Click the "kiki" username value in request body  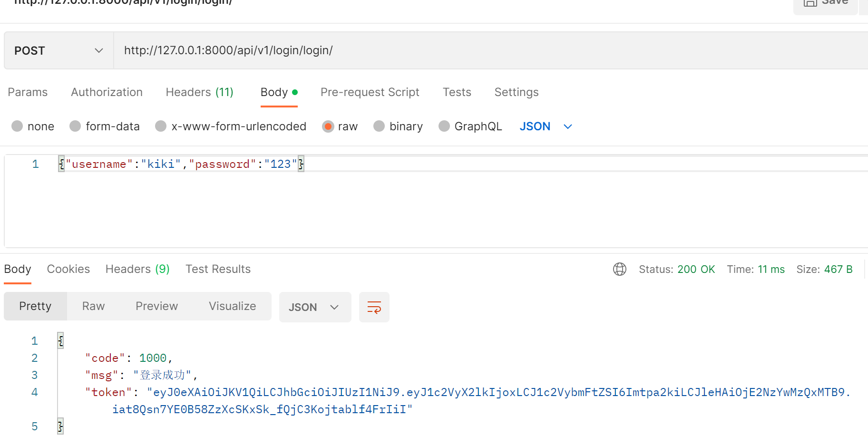coord(161,164)
